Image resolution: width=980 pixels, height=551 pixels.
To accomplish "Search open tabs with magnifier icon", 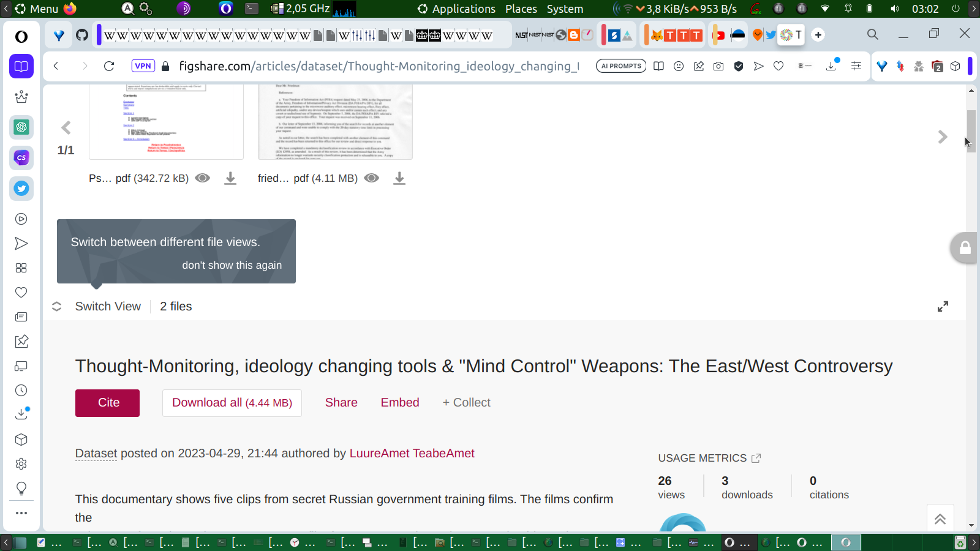I will point(873,34).
